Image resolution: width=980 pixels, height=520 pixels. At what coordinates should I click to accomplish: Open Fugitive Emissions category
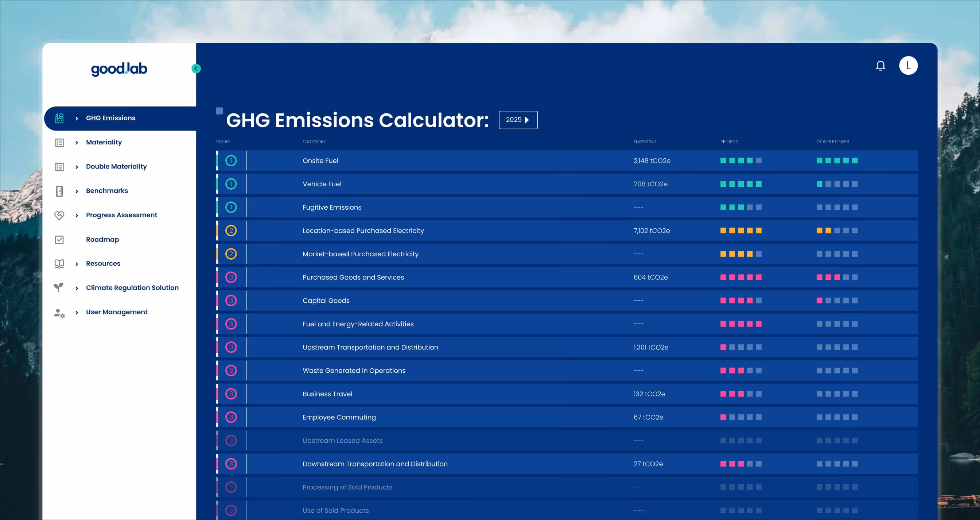point(332,207)
